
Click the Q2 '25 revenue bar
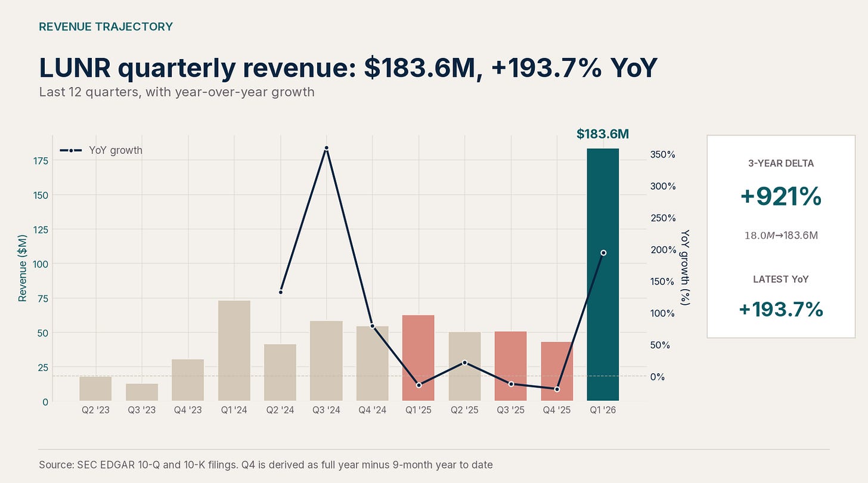[464, 367]
